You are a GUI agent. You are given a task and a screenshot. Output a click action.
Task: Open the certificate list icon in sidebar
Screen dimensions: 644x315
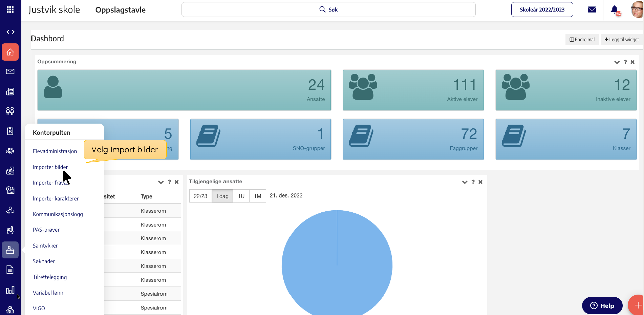pos(10,190)
